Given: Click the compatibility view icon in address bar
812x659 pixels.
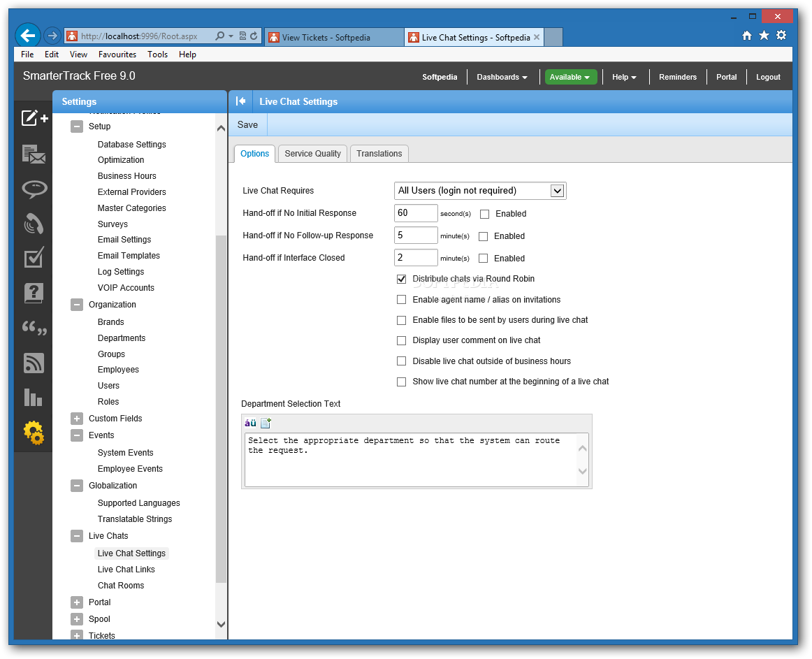Looking at the screenshot, I should (x=242, y=36).
